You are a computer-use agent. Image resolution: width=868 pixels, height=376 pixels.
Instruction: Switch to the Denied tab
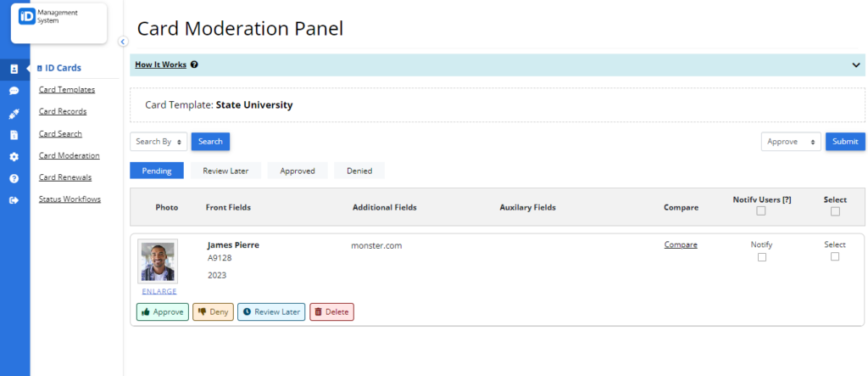coord(359,171)
